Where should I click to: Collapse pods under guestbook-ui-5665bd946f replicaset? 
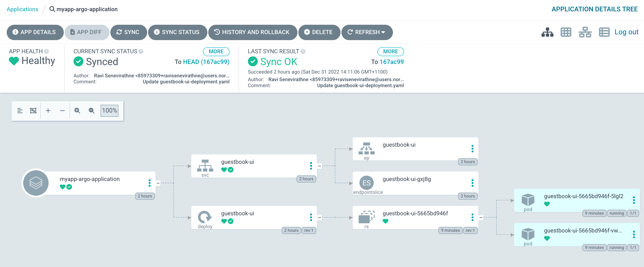481,217
